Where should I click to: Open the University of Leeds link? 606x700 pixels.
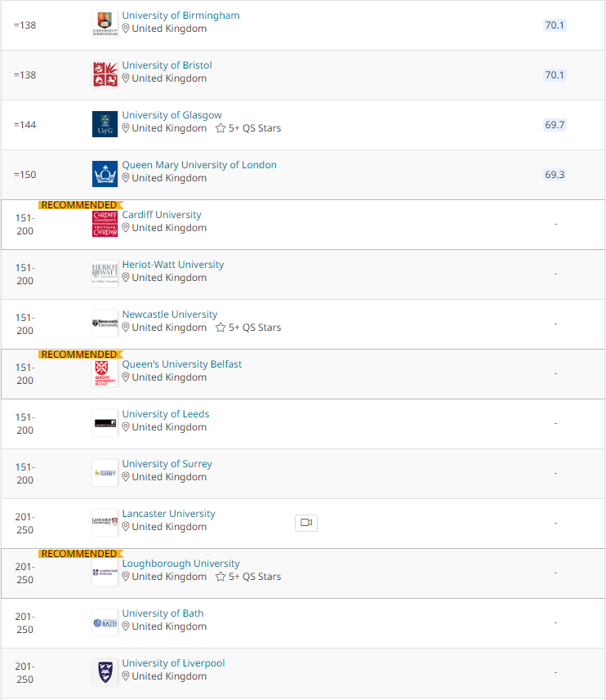tap(165, 414)
